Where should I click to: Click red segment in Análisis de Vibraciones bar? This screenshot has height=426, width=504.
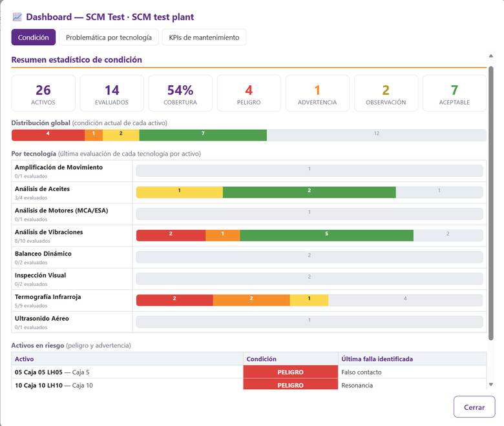click(x=171, y=236)
